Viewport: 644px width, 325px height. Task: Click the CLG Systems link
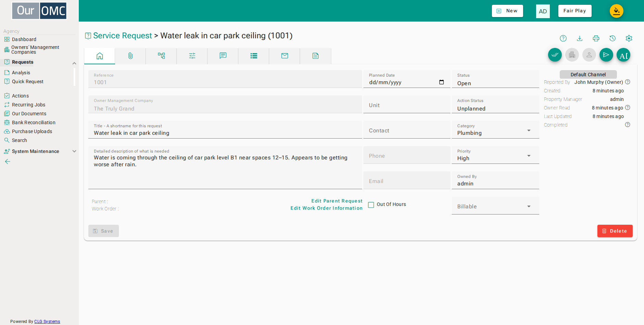pyautogui.click(x=47, y=322)
